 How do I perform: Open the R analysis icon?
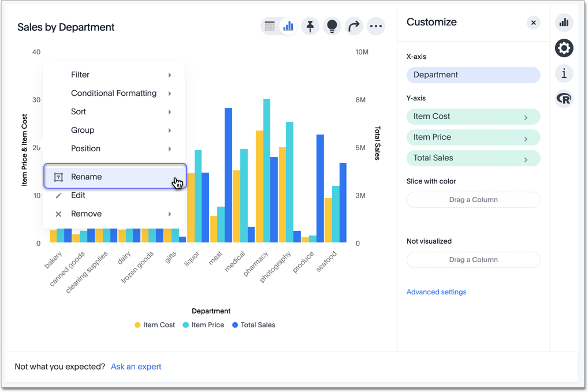564,99
